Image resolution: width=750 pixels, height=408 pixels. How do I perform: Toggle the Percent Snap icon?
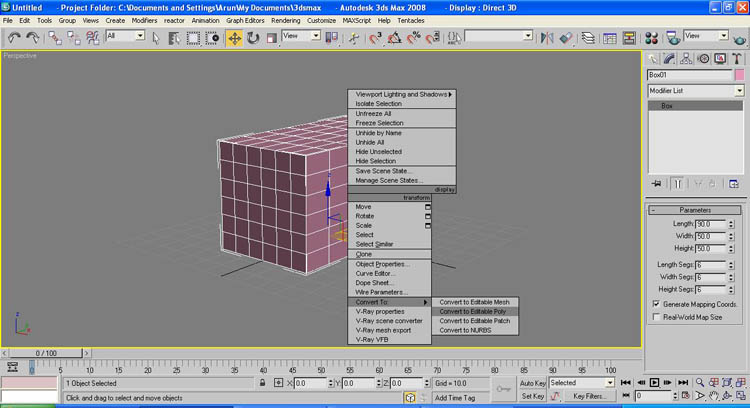coord(414,38)
